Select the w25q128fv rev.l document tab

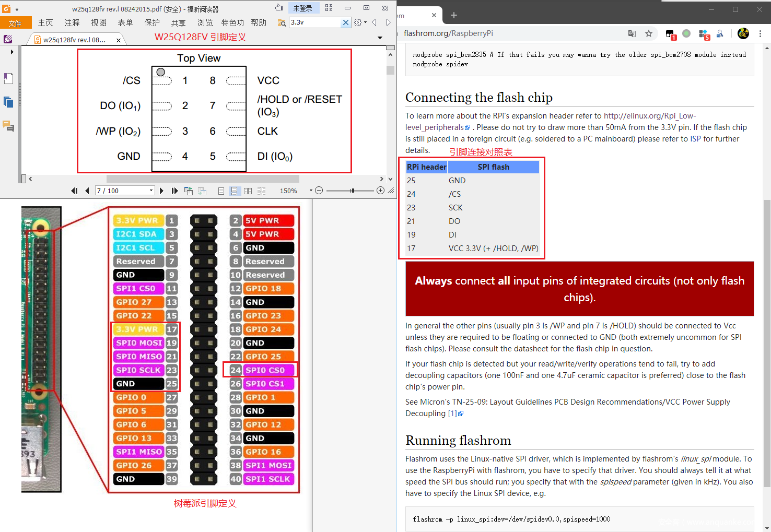pos(74,40)
